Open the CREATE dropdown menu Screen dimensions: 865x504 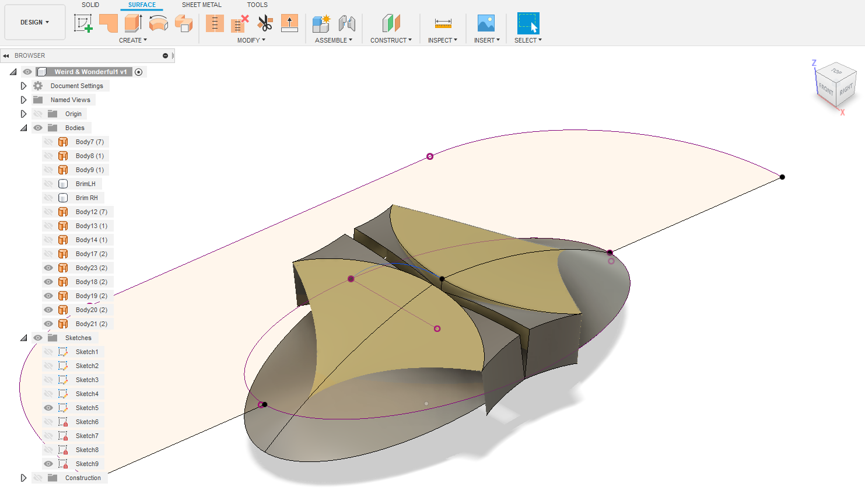coord(133,40)
